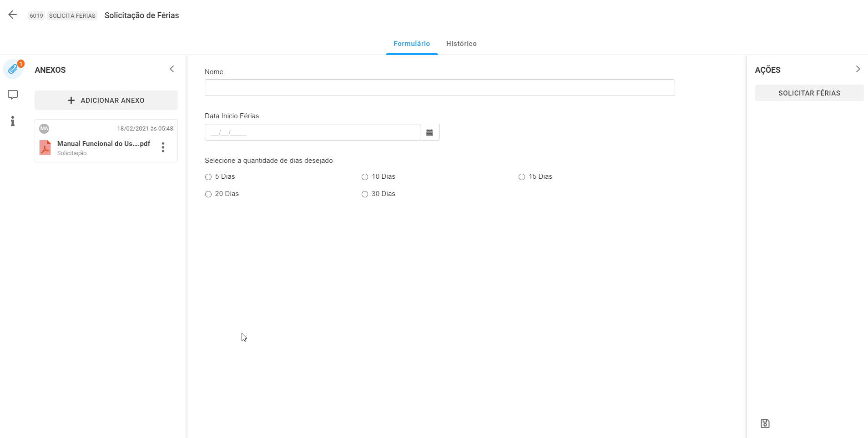Select the 30 Dias radio option
Viewport: 868px width, 438px height.
pyautogui.click(x=365, y=194)
